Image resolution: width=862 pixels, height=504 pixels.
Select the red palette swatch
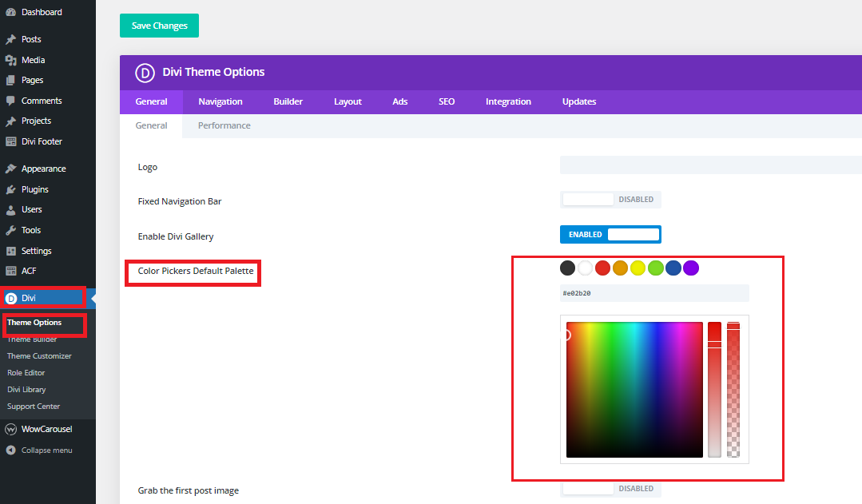(602, 268)
